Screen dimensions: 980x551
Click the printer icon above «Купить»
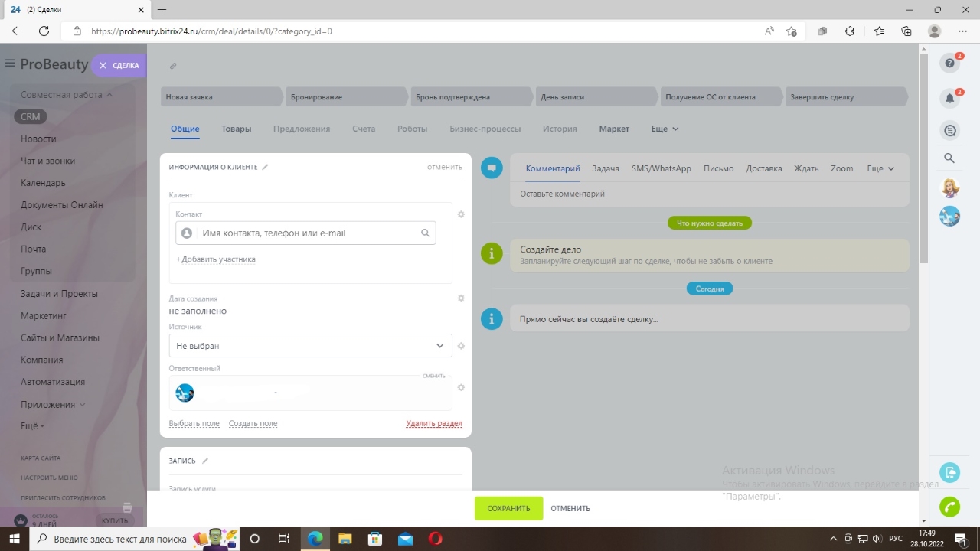tap(127, 507)
